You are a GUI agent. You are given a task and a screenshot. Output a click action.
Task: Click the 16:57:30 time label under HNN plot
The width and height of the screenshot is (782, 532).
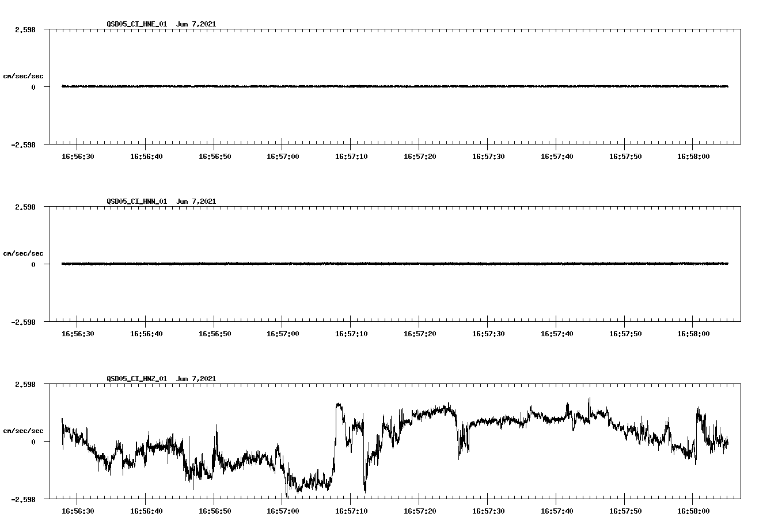488,334
